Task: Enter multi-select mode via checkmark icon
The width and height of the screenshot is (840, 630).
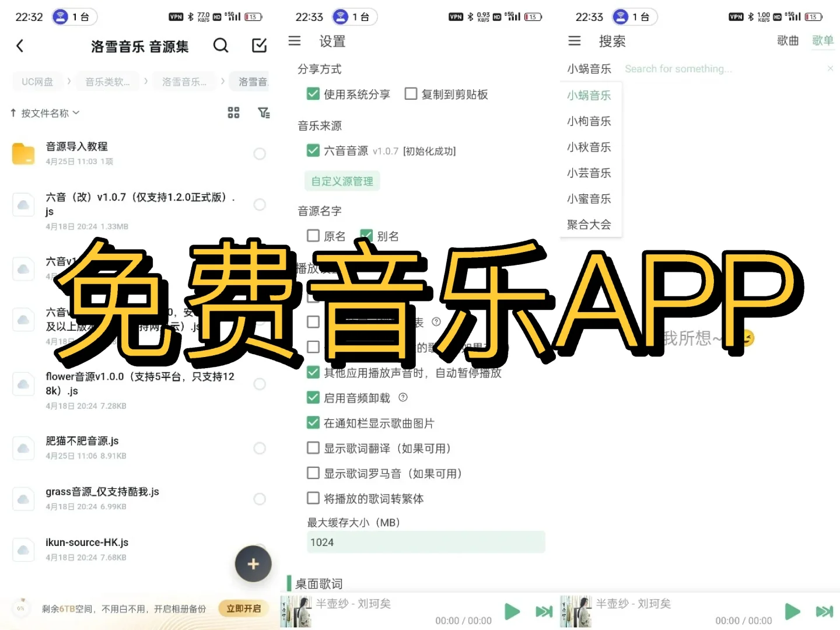Action: tap(259, 45)
